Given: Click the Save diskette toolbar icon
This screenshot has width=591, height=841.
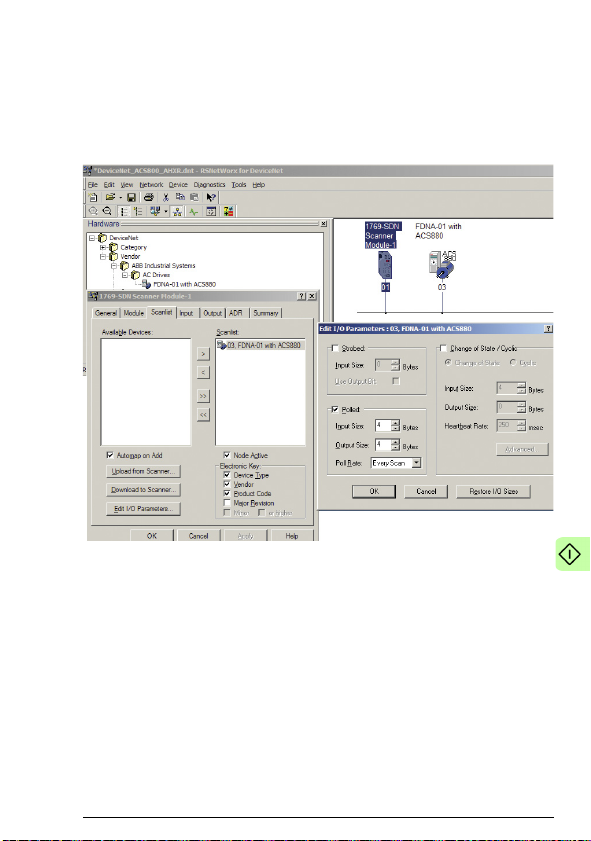Looking at the screenshot, I should point(131,197).
